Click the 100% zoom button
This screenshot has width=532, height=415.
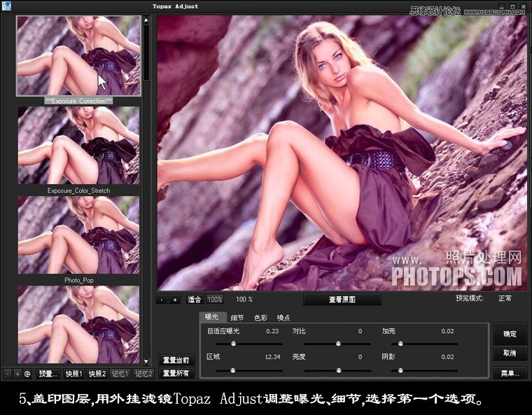[x=215, y=300]
